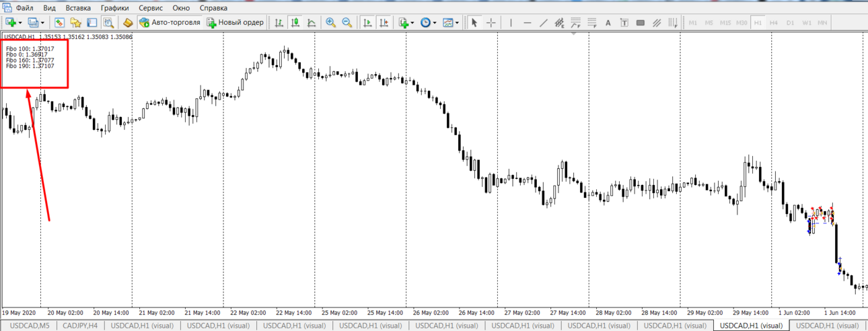Image resolution: width=868 pixels, height=331 pixels.
Task: Toggle chart auto scroll
Action: tap(367, 22)
